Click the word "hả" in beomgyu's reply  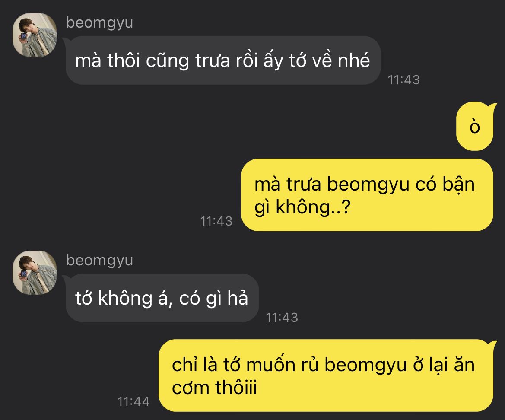(x=238, y=298)
